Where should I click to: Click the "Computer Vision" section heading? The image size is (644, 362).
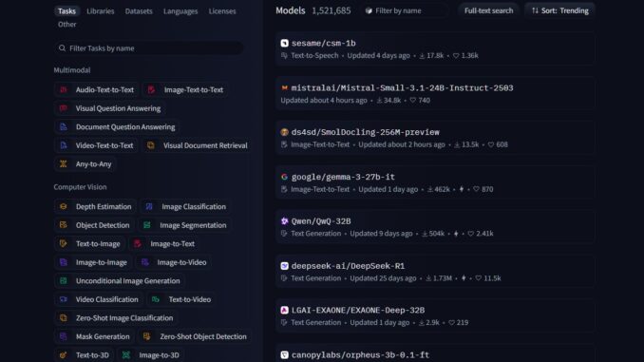(80, 187)
